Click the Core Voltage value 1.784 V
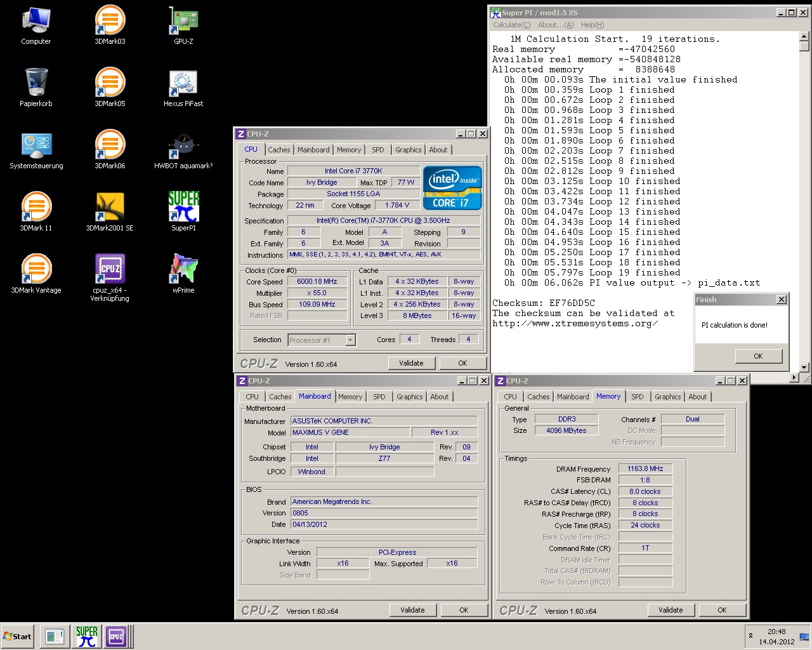 click(x=397, y=205)
